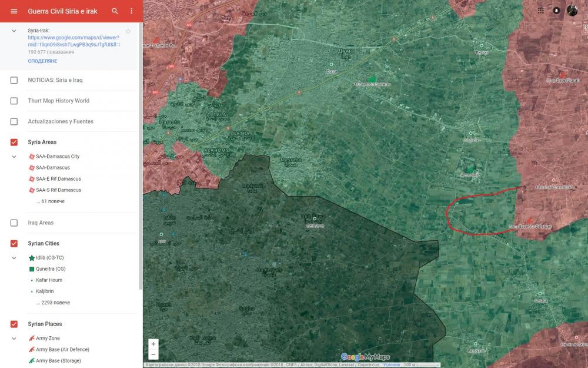Viewport: 588px width, 368px height.
Task: Click the Army Base (Signal) red map marker
Action: pyautogui.click(x=562, y=75)
